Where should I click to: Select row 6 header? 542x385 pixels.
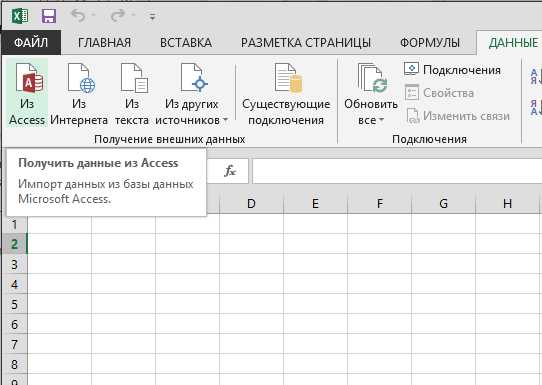click(15, 324)
